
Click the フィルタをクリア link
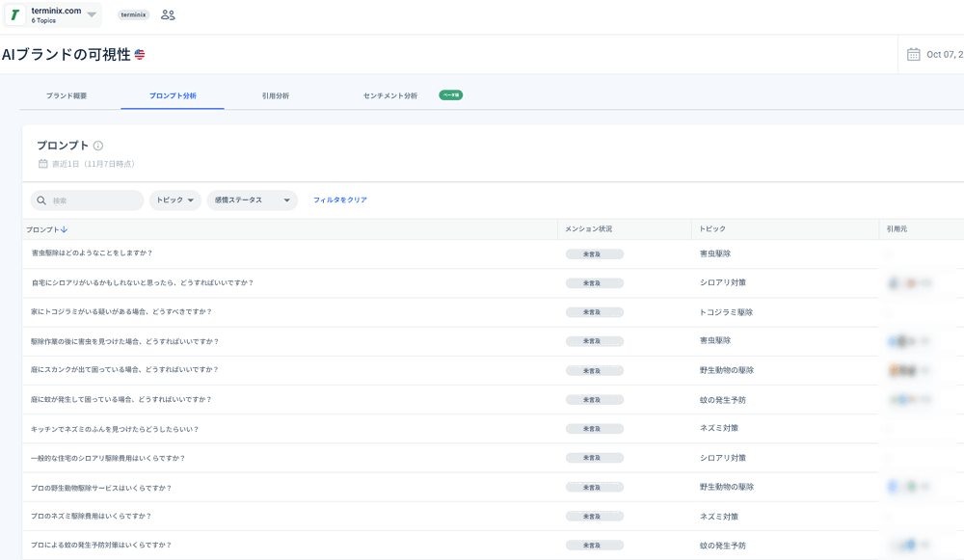pos(340,200)
